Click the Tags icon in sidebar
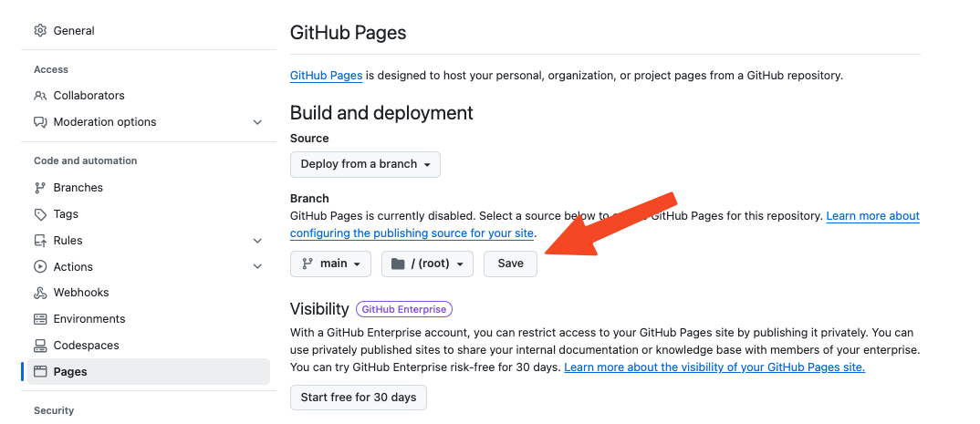 pyautogui.click(x=40, y=214)
